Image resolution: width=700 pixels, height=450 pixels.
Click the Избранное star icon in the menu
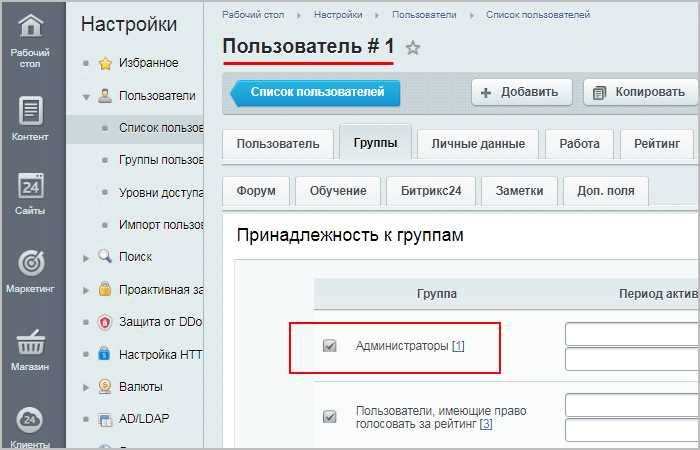105,63
